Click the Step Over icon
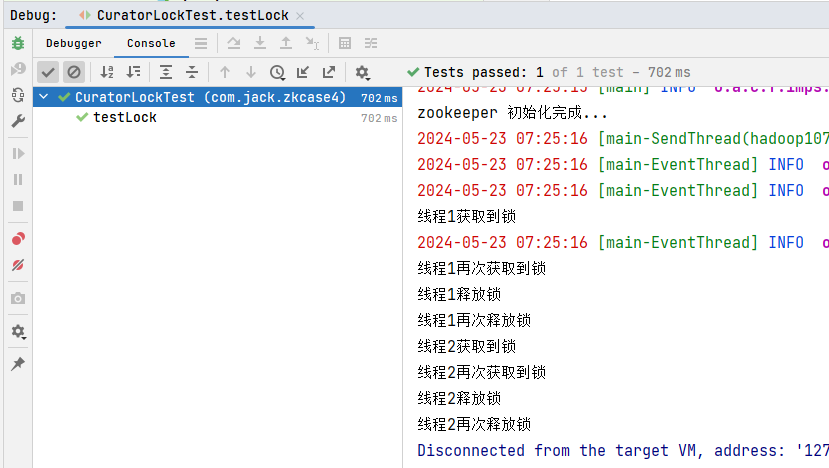 (x=234, y=43)
